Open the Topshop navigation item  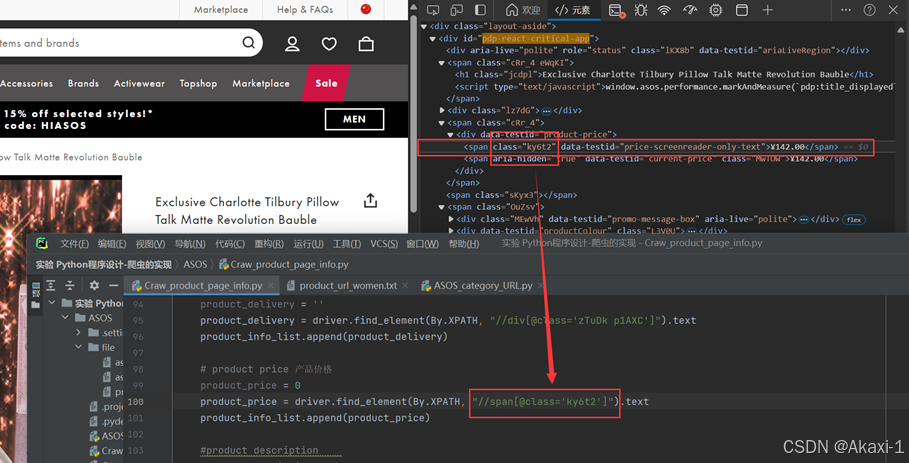198,83
